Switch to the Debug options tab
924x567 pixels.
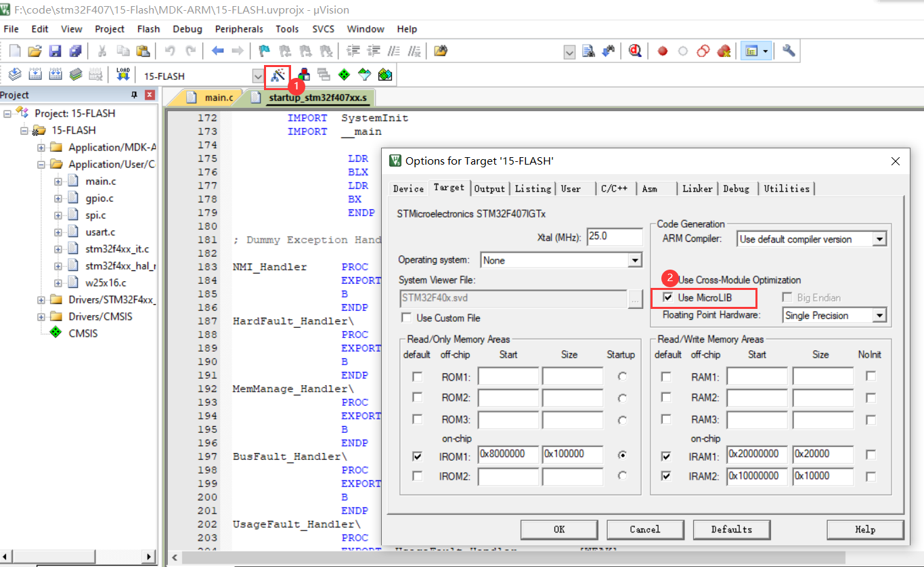click(x=736, y=188)
